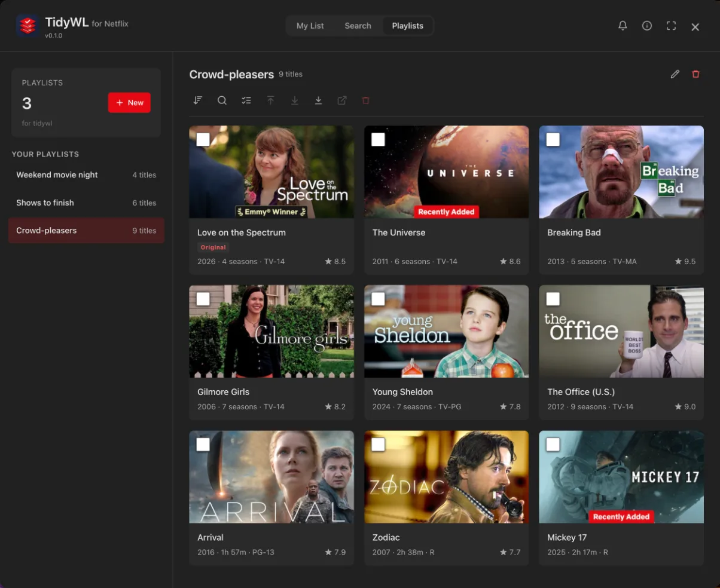Click the 8.2 star rating on Gilmore Girls
Image resolution: width=720 pixels, height=588 pixels.
pos(335,407)
